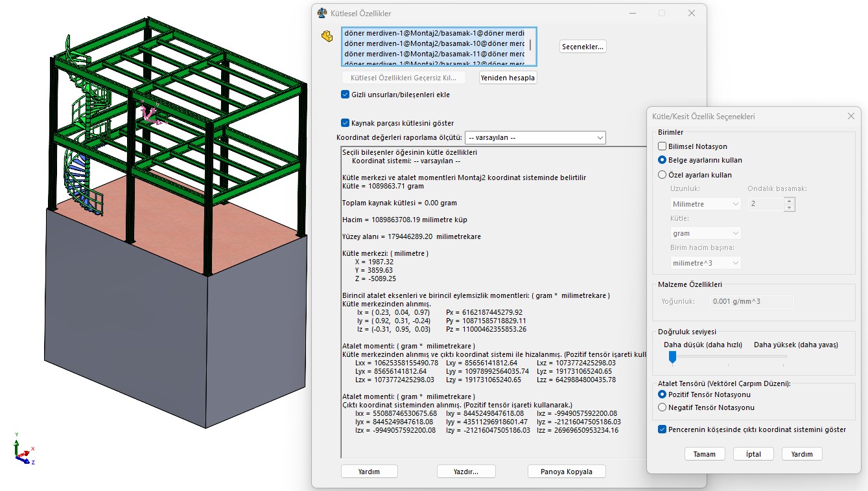868x491 pixels.
Task: Select the Özel ayarları kullan radio button
Action: coord(662,175)
